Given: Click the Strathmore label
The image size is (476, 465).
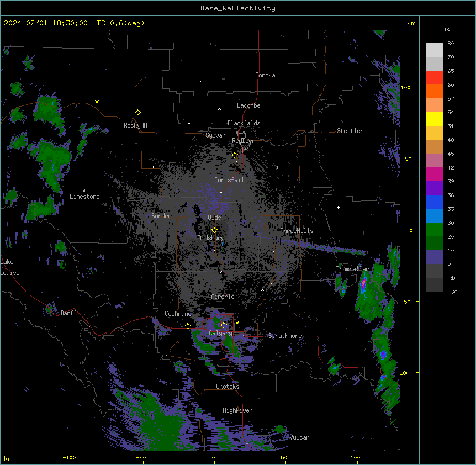Looking at the screenshot, I should [285, 336].
